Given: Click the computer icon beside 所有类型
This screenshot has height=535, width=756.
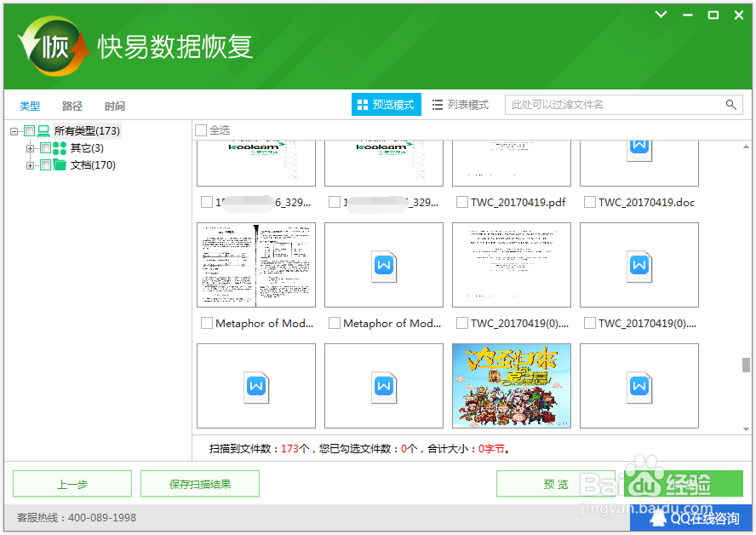Looking at the screenshot, I should pyautogui.click(x=43, y=130).
